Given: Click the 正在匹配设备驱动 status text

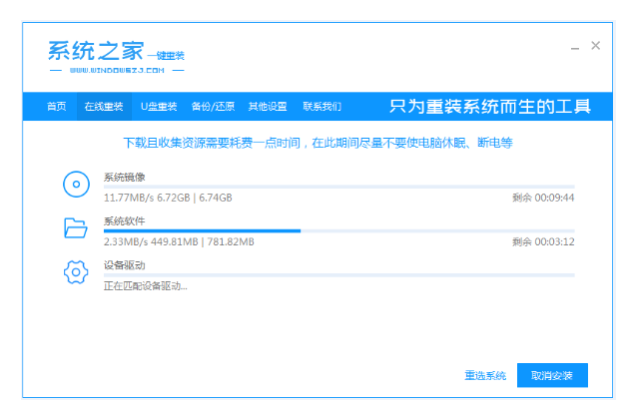Looking at the screenshot, I should coord(146,286).
